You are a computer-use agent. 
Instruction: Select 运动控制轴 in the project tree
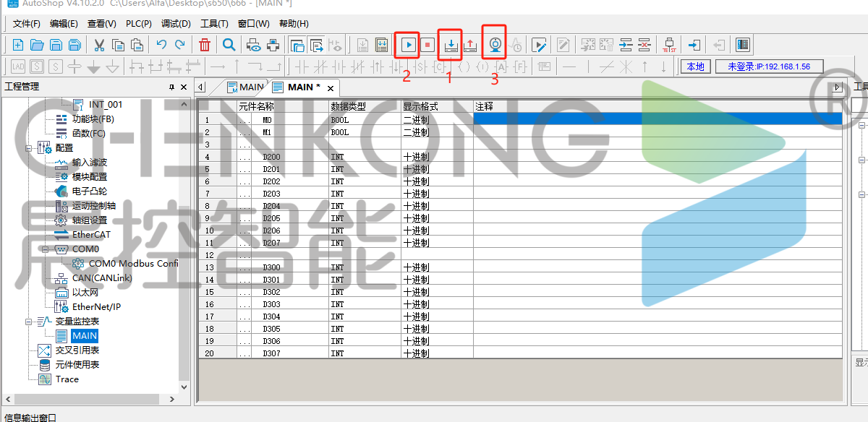pyautogui.click(x=94, y=205)
